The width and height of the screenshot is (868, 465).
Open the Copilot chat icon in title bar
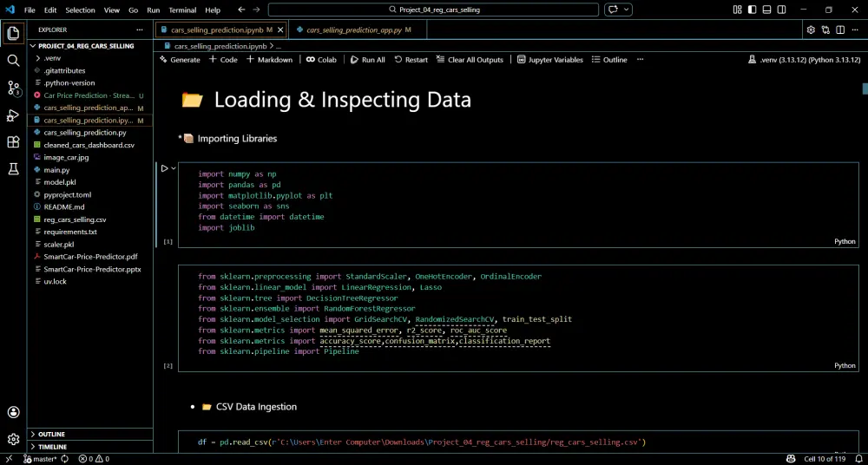[614, 10]
